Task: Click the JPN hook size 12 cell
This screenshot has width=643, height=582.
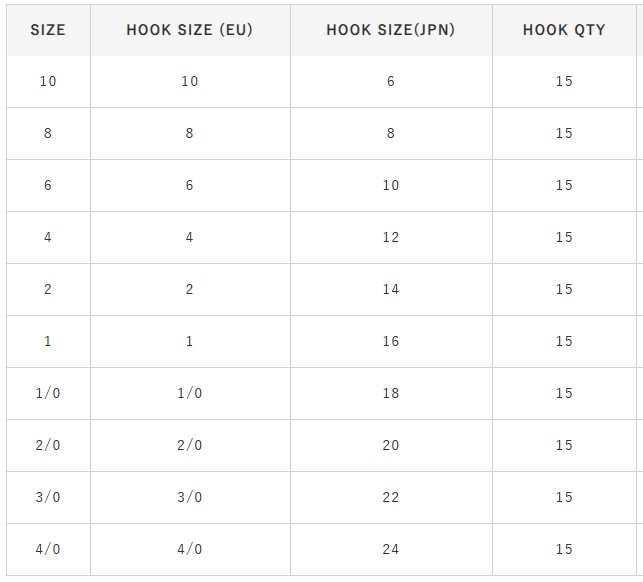Action: (391, 237)
